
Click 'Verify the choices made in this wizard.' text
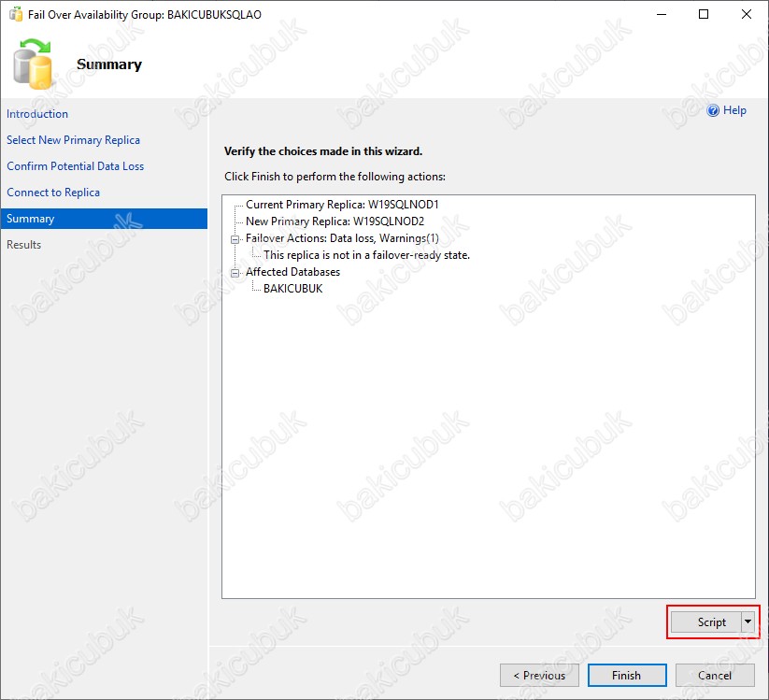(323, 151)
